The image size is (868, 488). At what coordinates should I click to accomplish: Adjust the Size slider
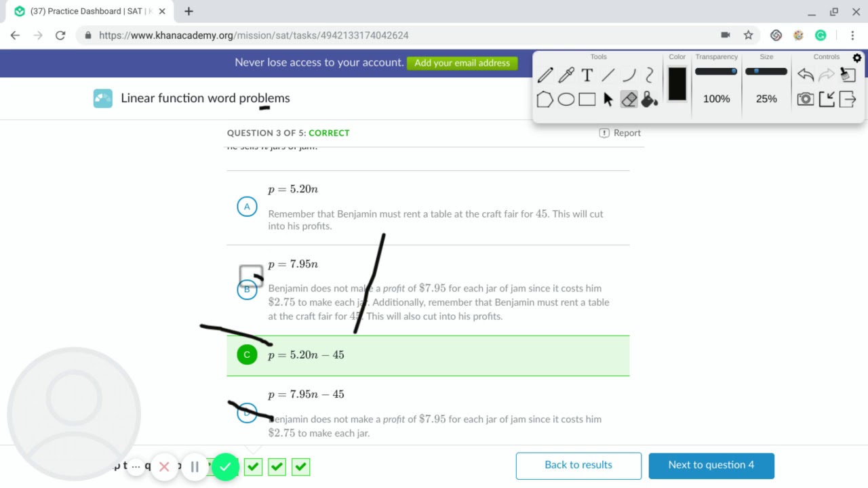tap(766, 71)
